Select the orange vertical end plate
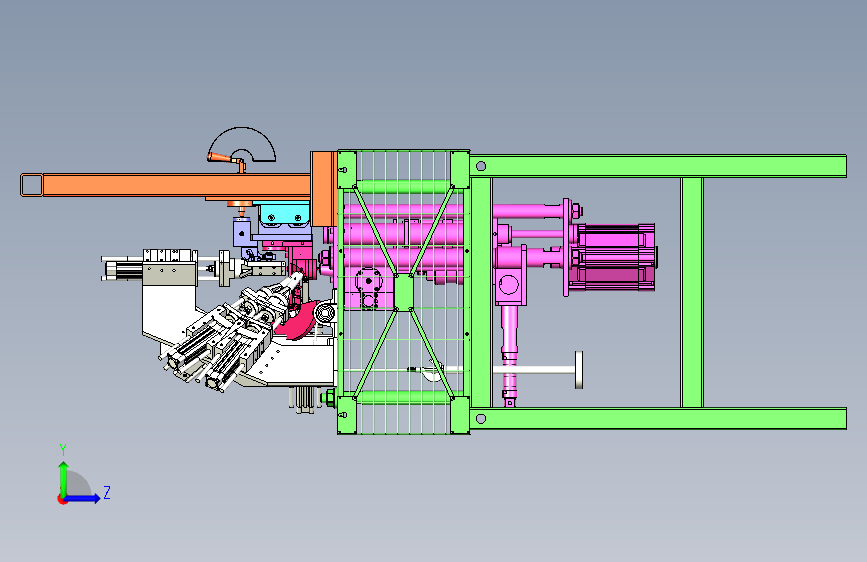The image size is (867, 562). pos(323,188)
